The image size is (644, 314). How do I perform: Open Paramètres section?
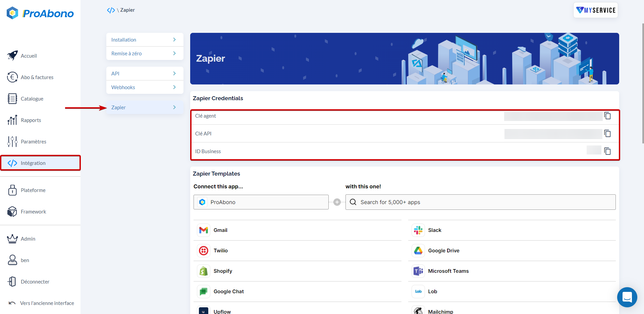click(34, 141)
